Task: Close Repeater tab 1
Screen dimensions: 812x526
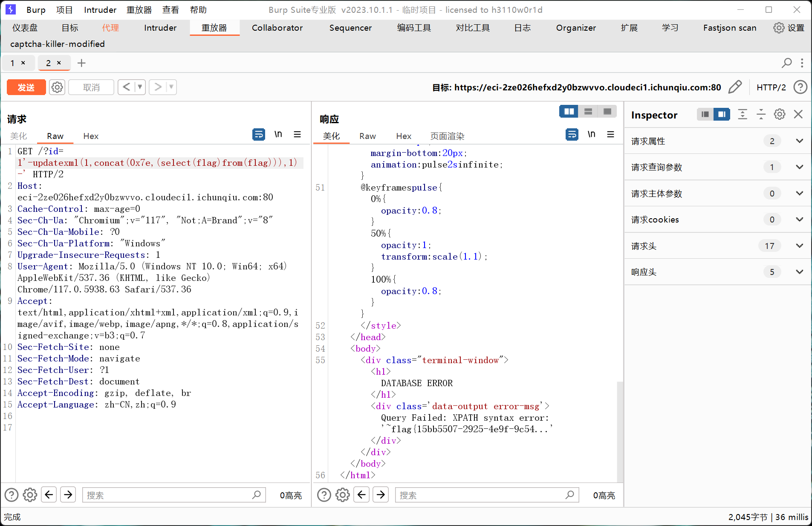Action: 23,63
